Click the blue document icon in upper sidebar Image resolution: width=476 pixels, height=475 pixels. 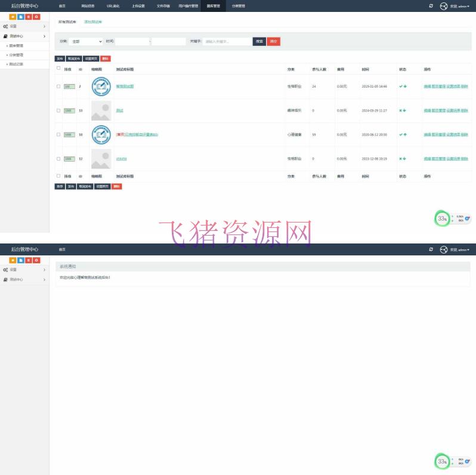click(21, 17)
